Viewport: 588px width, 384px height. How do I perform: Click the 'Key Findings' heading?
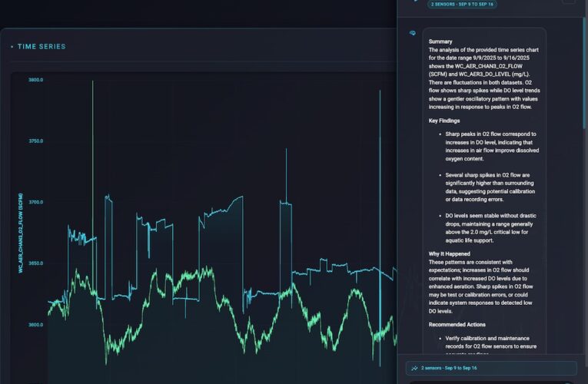coord(444,121)
